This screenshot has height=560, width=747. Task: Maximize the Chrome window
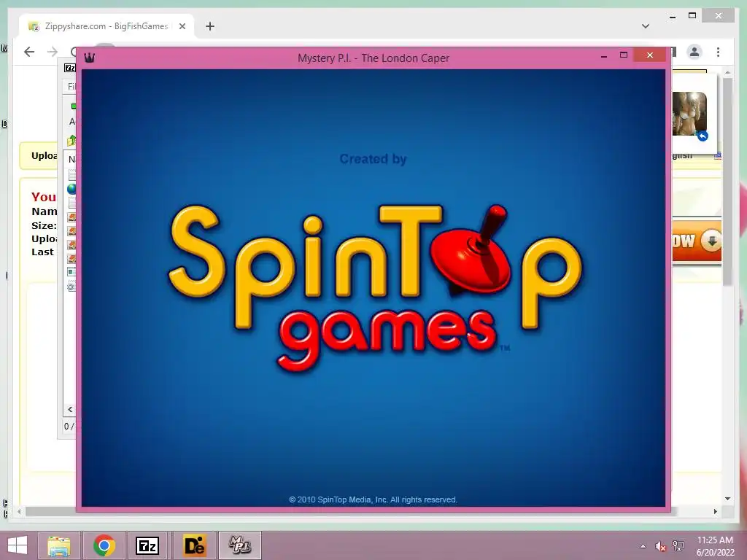[x=692, y=16]
